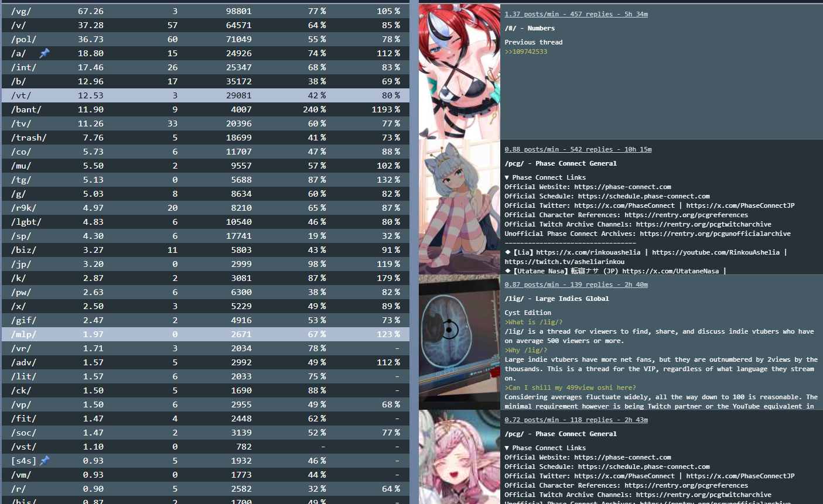This screenshot has width=823, height=504.
Task: Open the "1.37 posts/min - 457 replies" link
Action: (x=576, y=14)
